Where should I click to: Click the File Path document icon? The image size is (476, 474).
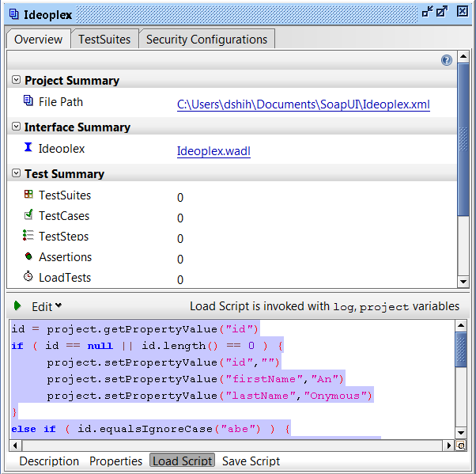point(28,100)
